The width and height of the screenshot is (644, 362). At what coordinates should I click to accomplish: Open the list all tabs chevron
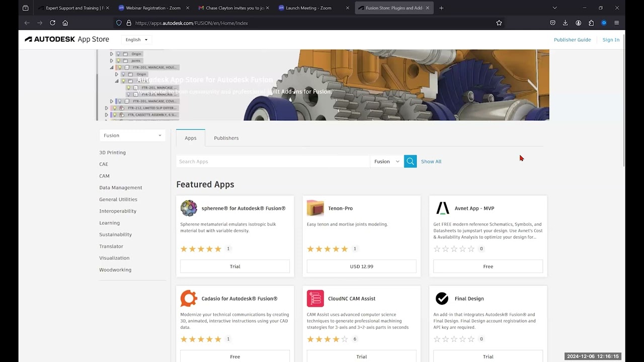554,8
